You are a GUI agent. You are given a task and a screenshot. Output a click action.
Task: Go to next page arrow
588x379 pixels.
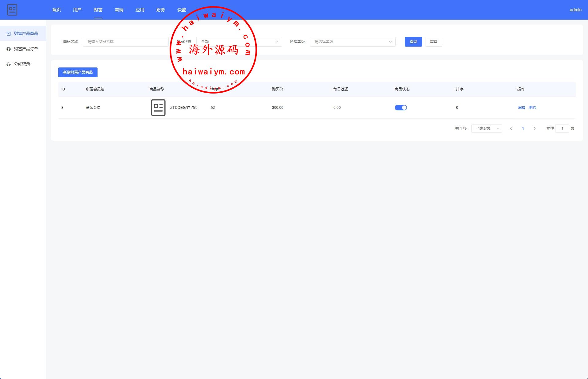[535, 128]
